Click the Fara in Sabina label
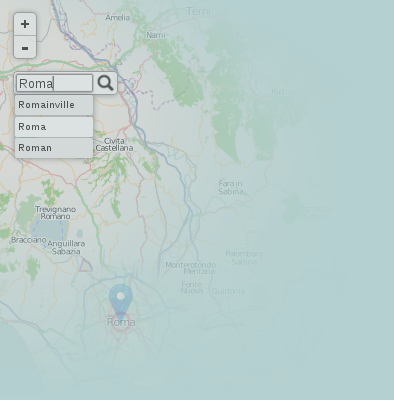 (x=231, y=187)
